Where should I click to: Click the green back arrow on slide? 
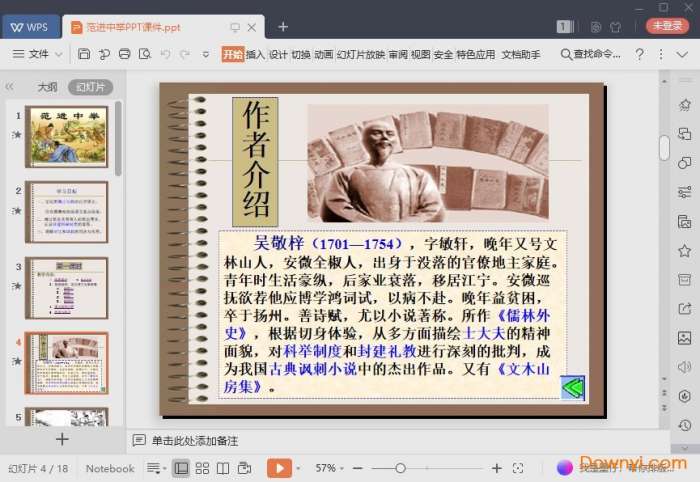pos(572,387)
